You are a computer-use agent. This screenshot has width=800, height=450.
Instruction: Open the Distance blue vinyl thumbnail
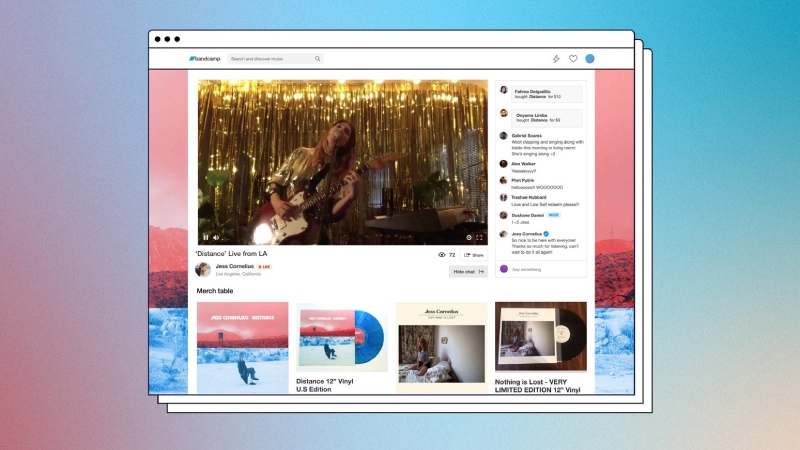tap(342, 337)
